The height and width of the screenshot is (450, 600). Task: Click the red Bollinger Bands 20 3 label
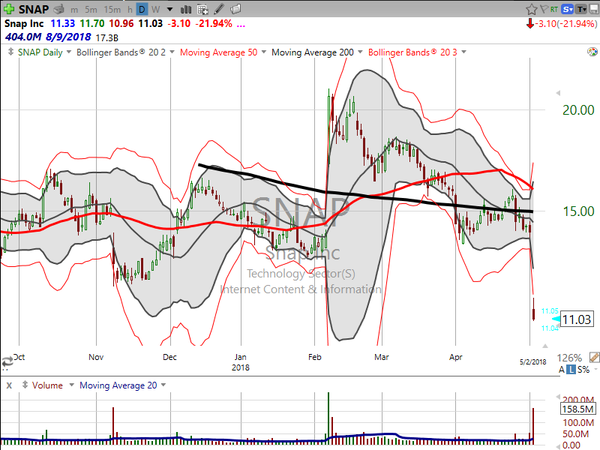click(413, 52)
